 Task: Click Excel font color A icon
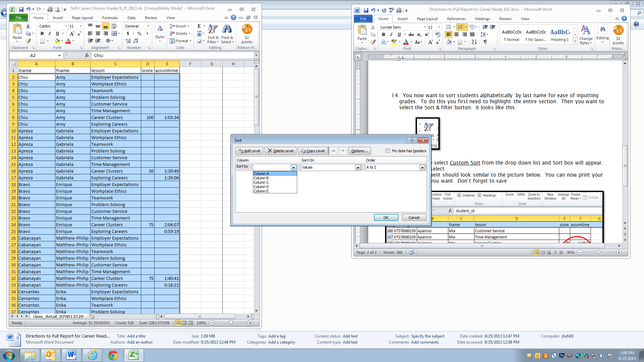click(x=68, y=41)
